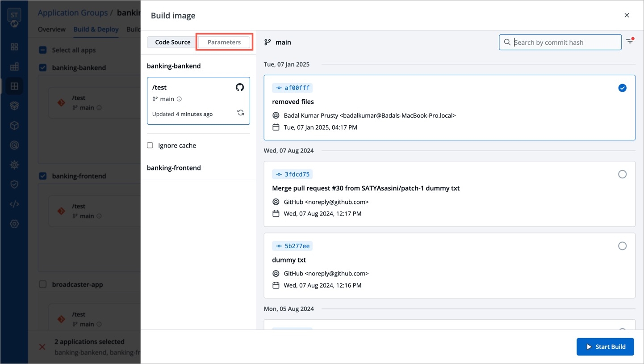Deselect the af00fff commit radio button
The height and width of the screenshot is (364, 644).
[x=622, y=88]
